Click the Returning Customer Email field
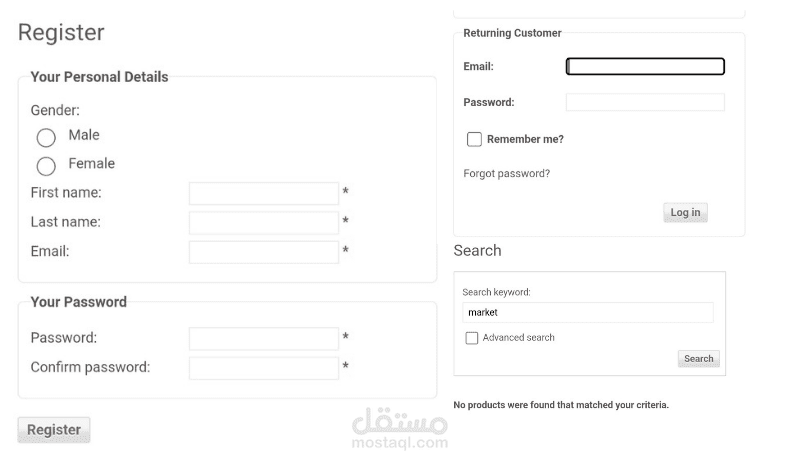The image size is (800, 460). [x=645, y=67]
